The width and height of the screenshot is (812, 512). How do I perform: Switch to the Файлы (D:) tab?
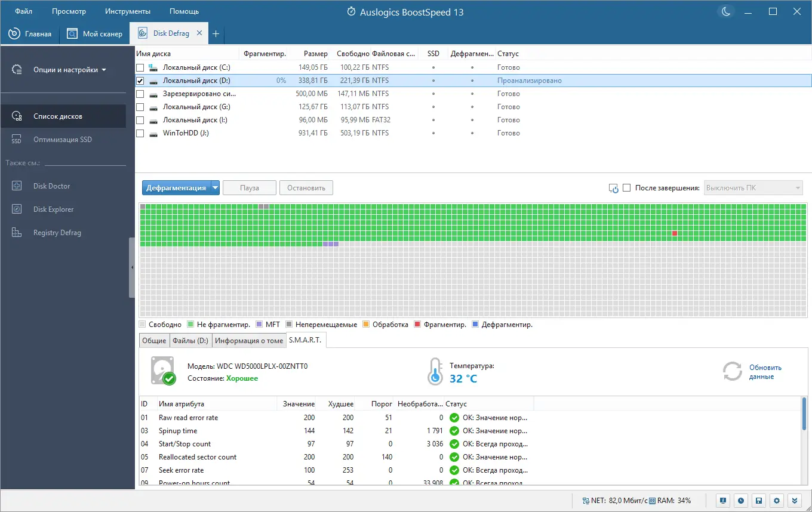[190, 341]
